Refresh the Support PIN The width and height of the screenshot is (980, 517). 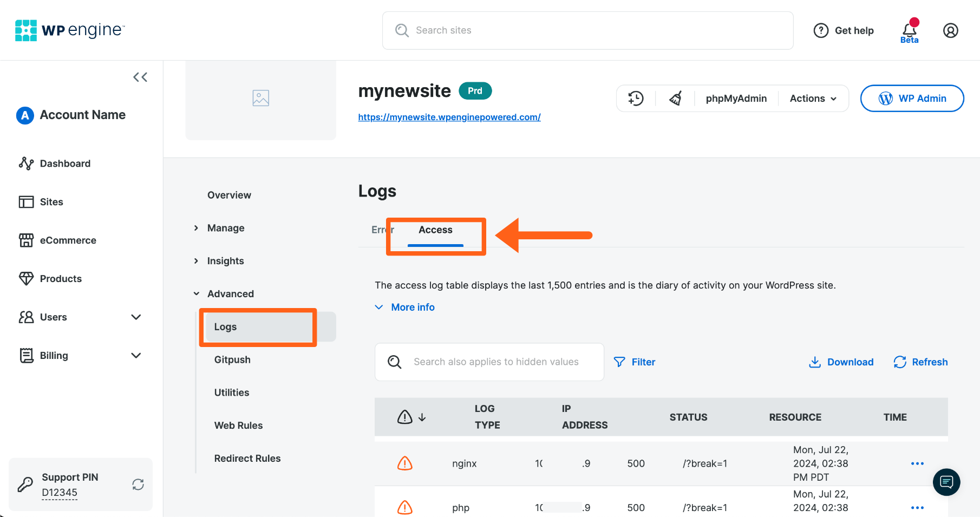(x=138, y=485)
